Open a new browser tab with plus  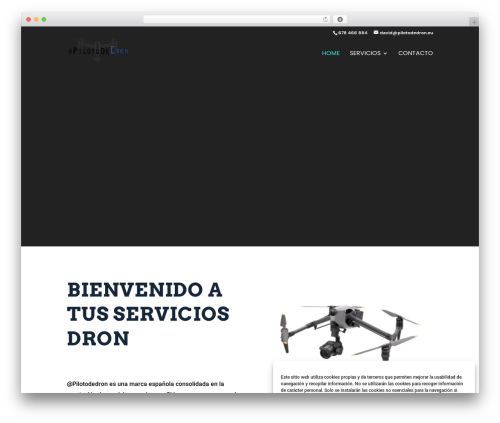(474, 22)
